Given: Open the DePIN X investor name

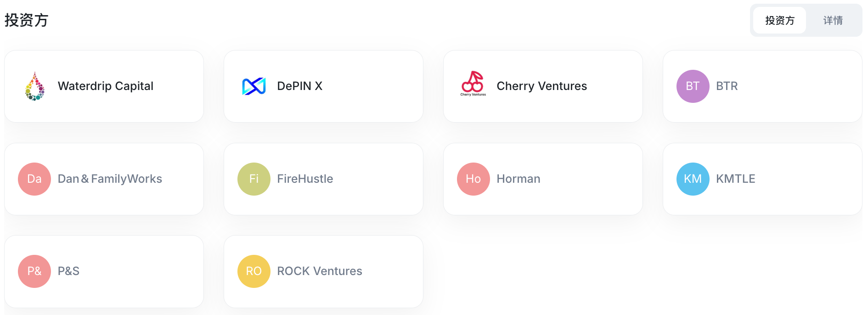Looking at the screenshot, I should click(x=300, y=86).
